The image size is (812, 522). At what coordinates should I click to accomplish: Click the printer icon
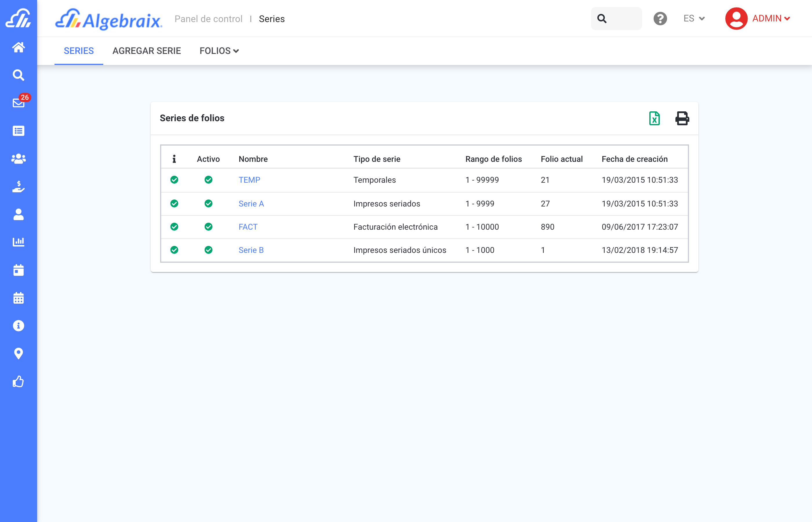coord(682,118)
